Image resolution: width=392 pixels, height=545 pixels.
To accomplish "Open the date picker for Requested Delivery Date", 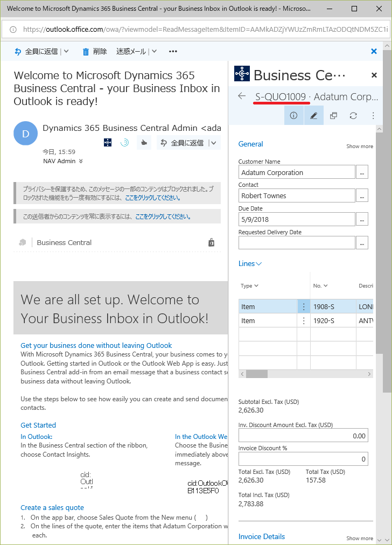I will (362, 242).
